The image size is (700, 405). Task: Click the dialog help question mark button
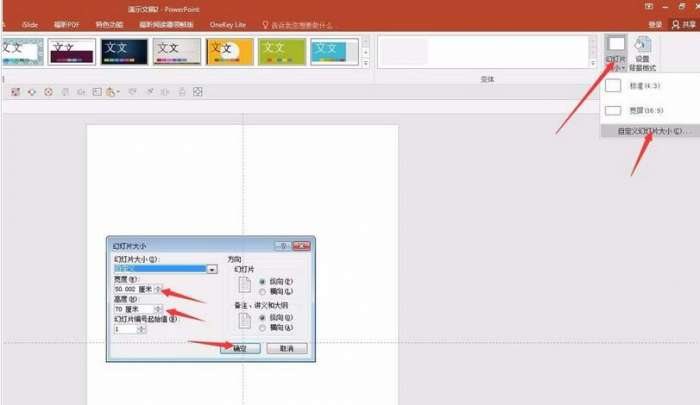pyautogui.click(x=283, y=246)
